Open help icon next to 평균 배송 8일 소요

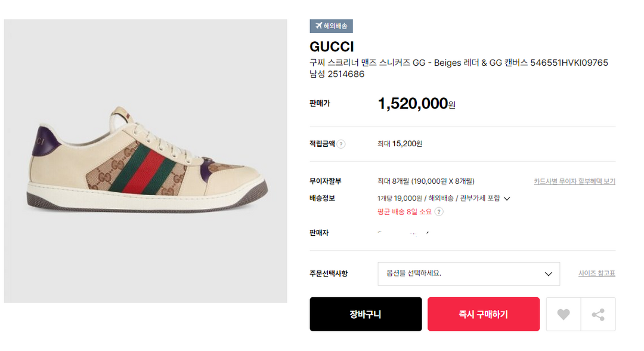(x=439, y=211)
